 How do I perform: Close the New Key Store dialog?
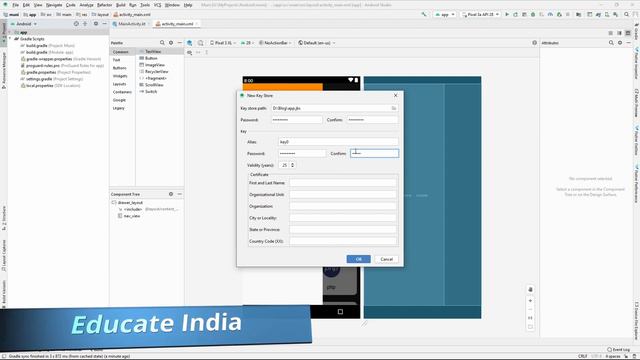[395, 95]
